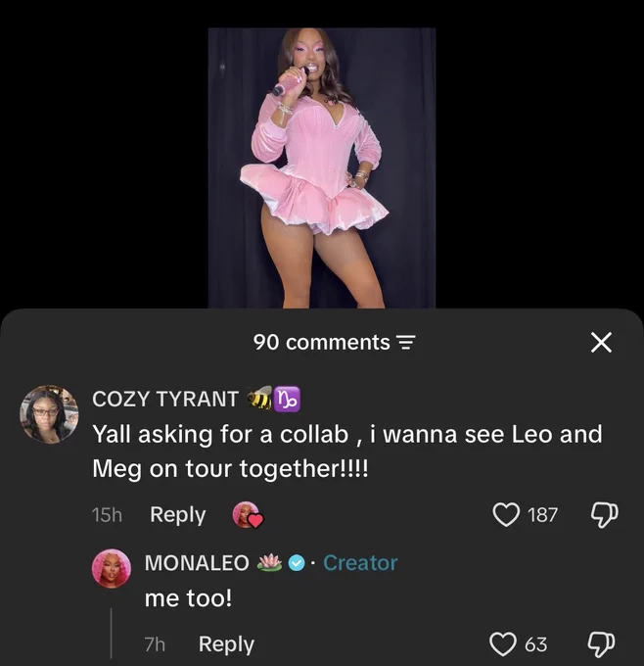Reply to COZY TYRANT's comment
644x666 pixels.
click(x=177, y=515)
